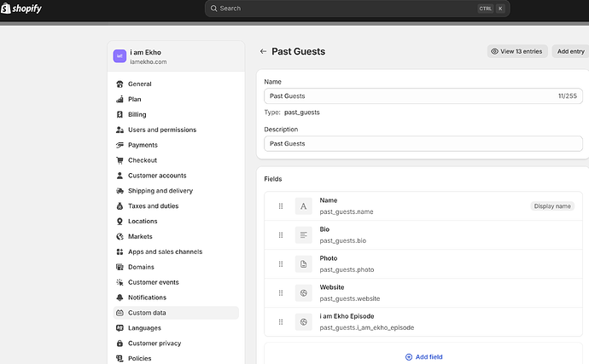The height and width of the screenshot is (364, 589).
Task: Click the Photo field file icon
Action: [x=303, y=263]
